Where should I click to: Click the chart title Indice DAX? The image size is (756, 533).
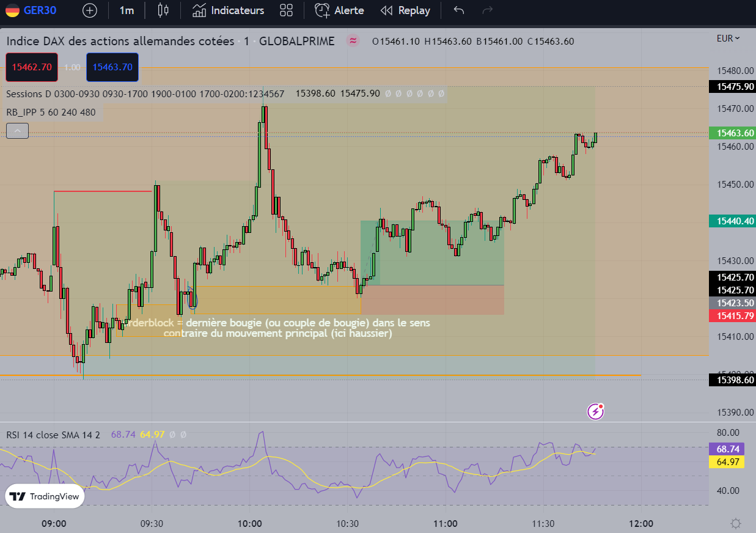point(120,41)
